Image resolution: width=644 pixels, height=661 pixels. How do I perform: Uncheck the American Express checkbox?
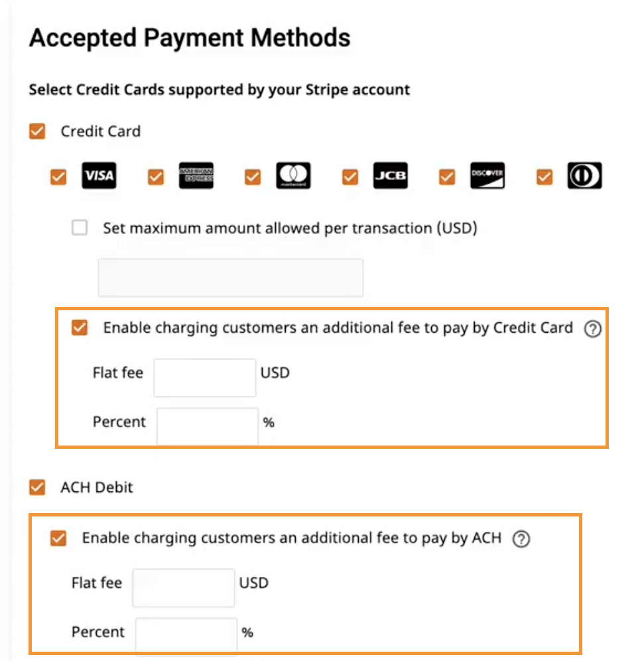pyautogui.click(x=156, y=177)
